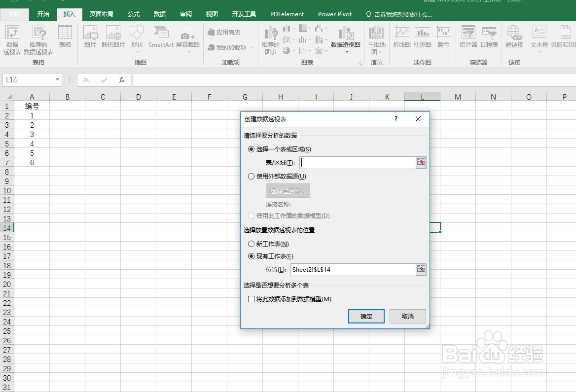This screenshot has width=576, height=392.
Task: Expand the Shapes (形状) dropdown
Action: 137,52
